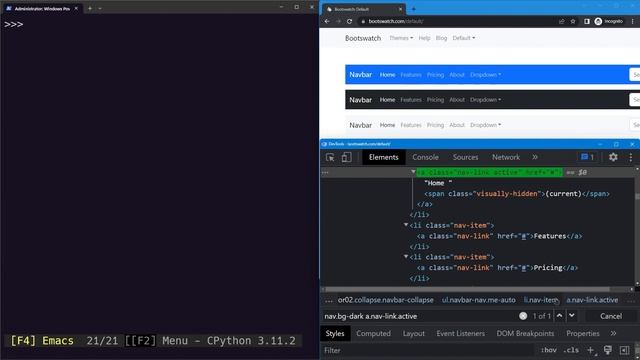The height and width of the screenshot is (360, 640).
Task: Bookmark this page with the star icon
Action: (x=573, y=21)
